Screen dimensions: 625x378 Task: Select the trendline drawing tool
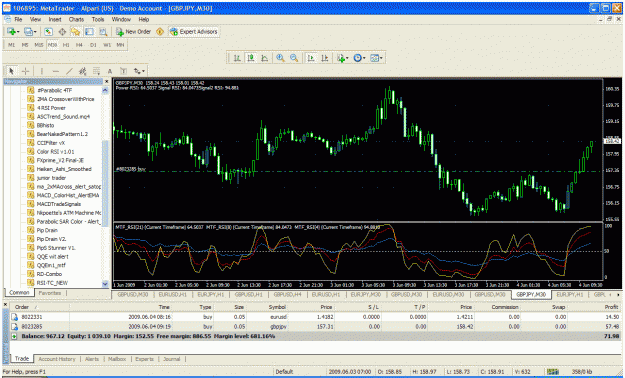[69, 71]
